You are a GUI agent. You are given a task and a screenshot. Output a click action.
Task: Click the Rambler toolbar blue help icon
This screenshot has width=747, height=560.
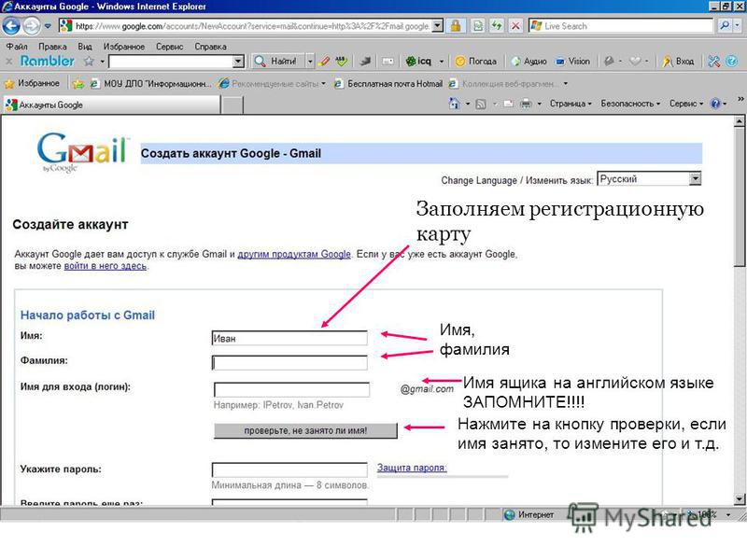(732, 62)
